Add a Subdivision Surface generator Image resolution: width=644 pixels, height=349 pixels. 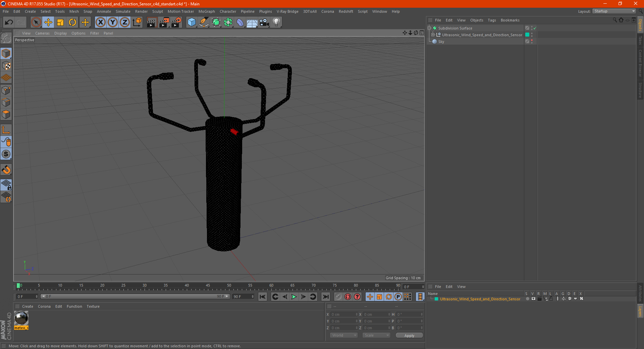point(216,22)
